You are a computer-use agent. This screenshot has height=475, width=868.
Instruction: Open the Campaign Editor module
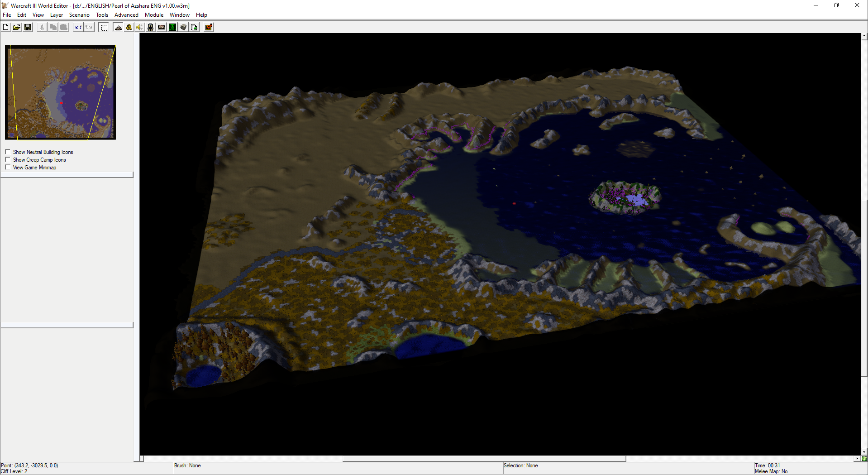[x=162, y=27]
